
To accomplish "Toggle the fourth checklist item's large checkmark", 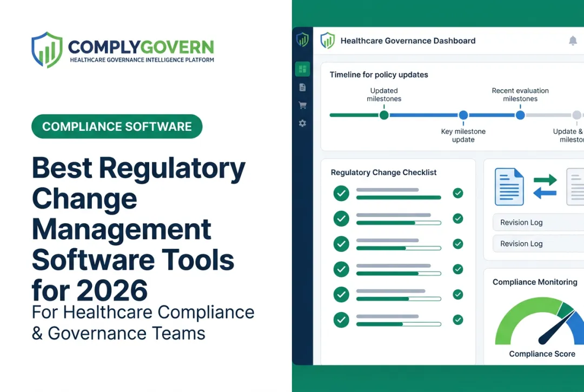I will (x=341, y=269).
